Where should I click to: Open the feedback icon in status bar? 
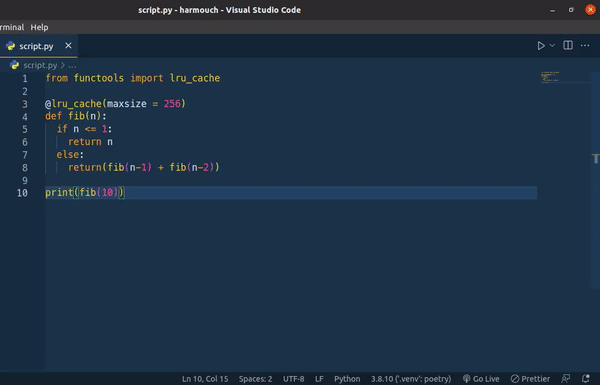click(x=565, y=379)
